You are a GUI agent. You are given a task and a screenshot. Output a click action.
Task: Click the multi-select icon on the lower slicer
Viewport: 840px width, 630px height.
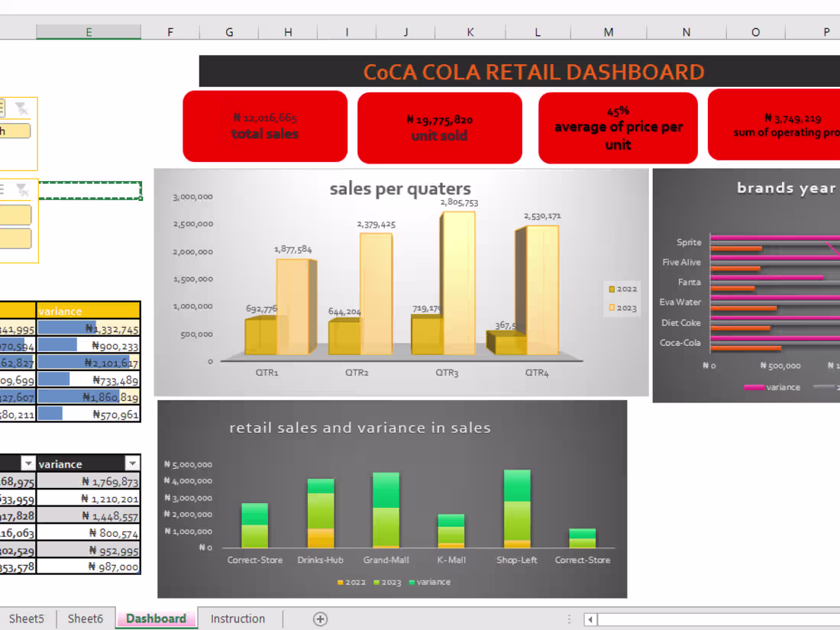[x=3, y=189]
